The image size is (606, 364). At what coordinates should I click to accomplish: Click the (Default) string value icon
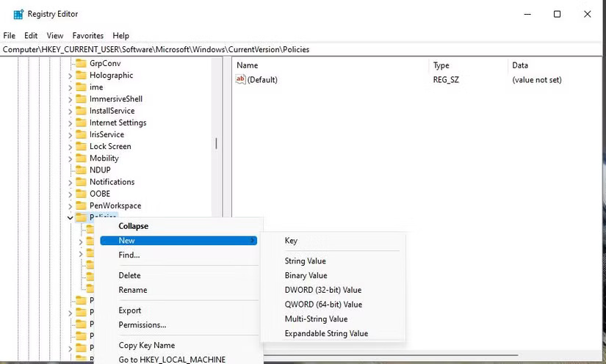240,79
